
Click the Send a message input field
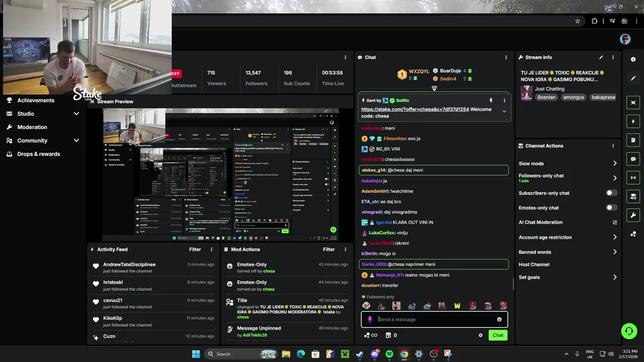pyautogui.click(x=435, y=319)
